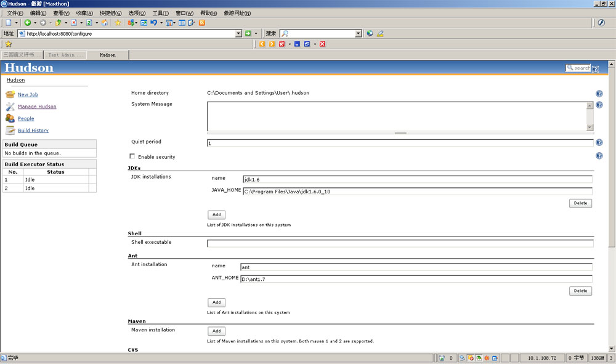This screenshot has height=364, width=616.
Task: Click the favorites star toolbar icon
Action: [118, 23]
